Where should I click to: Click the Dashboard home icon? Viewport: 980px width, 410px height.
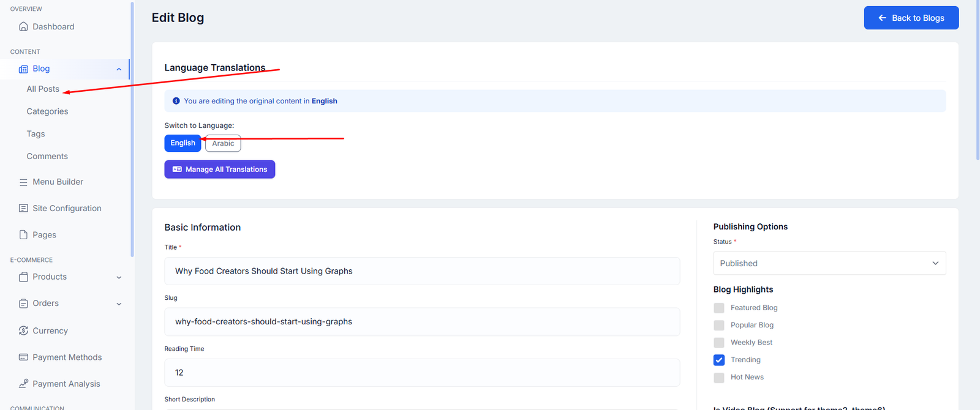pos(23,26)
